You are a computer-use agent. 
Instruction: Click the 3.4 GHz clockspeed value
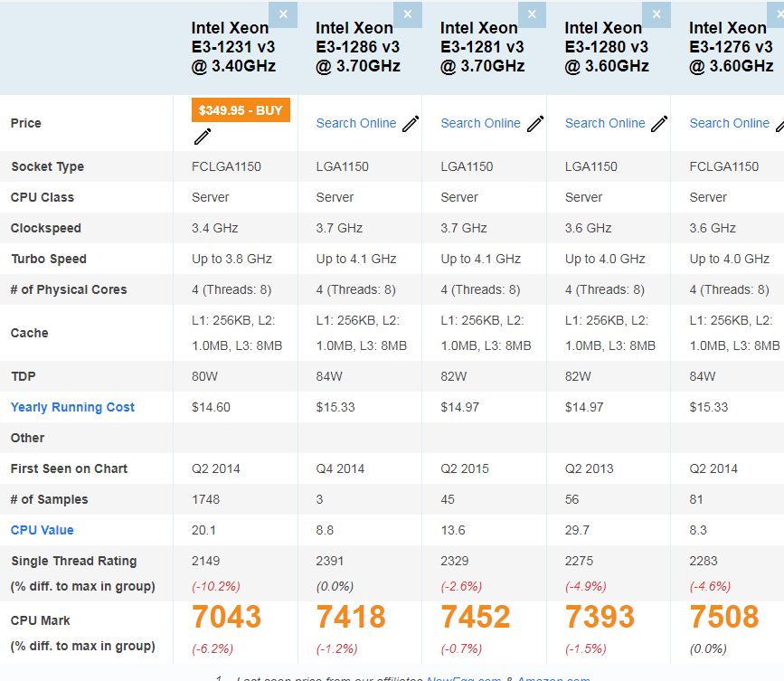215,228
